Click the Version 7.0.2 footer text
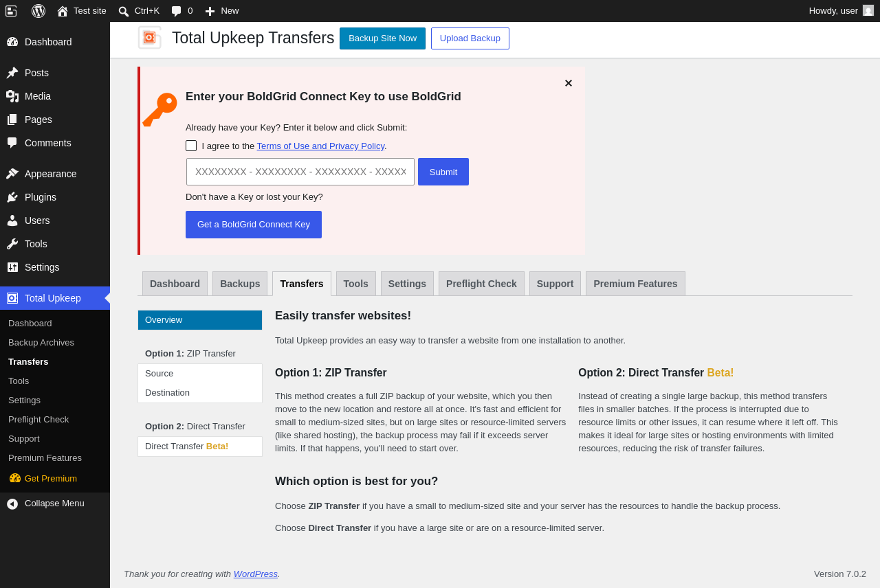 tap(840, 574)
